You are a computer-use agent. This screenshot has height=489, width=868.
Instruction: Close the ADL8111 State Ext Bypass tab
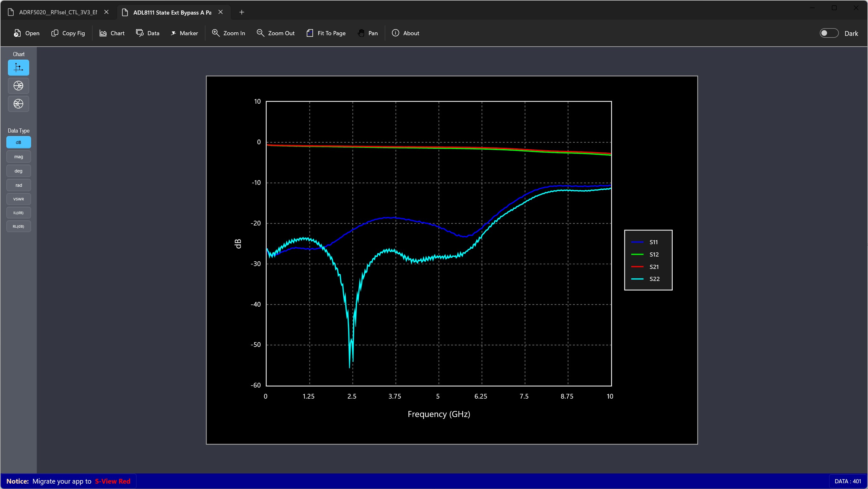point(221,12)
